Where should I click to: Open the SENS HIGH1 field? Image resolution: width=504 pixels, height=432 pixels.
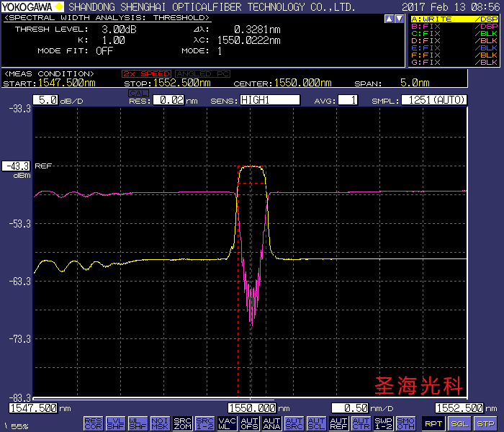pos(270,100)
